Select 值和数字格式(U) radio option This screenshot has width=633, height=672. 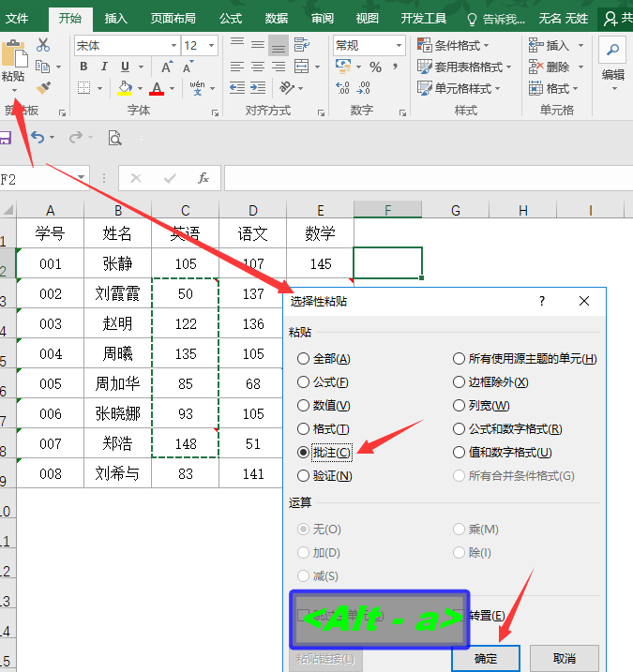tap(503, 452)
